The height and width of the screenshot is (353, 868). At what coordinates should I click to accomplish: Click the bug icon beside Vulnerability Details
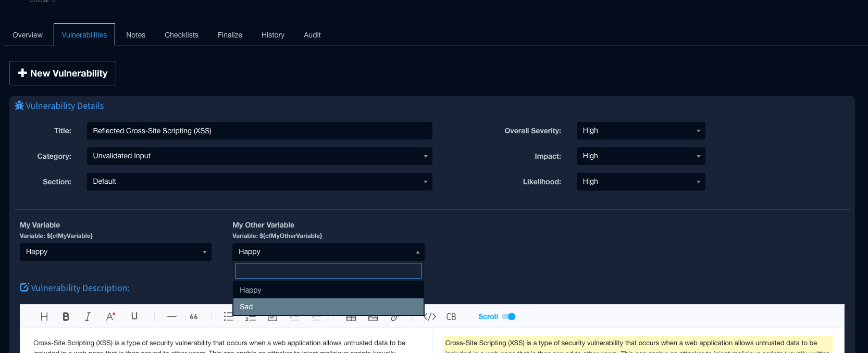pos(19,106)
